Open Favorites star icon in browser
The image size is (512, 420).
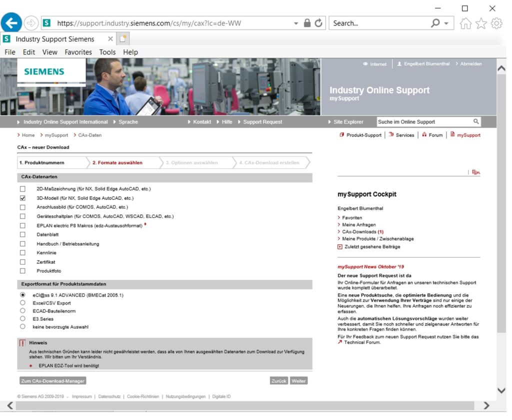click(x=481, y=23)
